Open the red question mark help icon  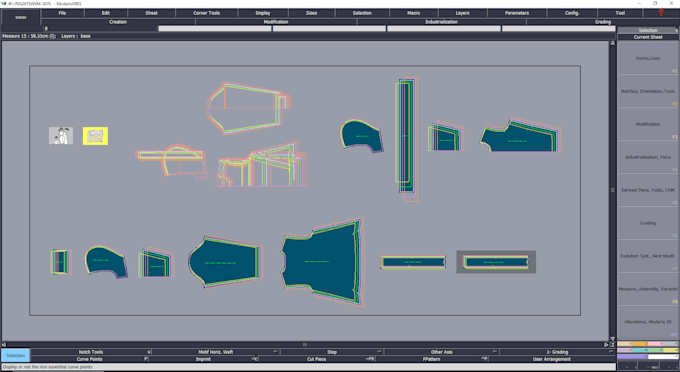661,13
